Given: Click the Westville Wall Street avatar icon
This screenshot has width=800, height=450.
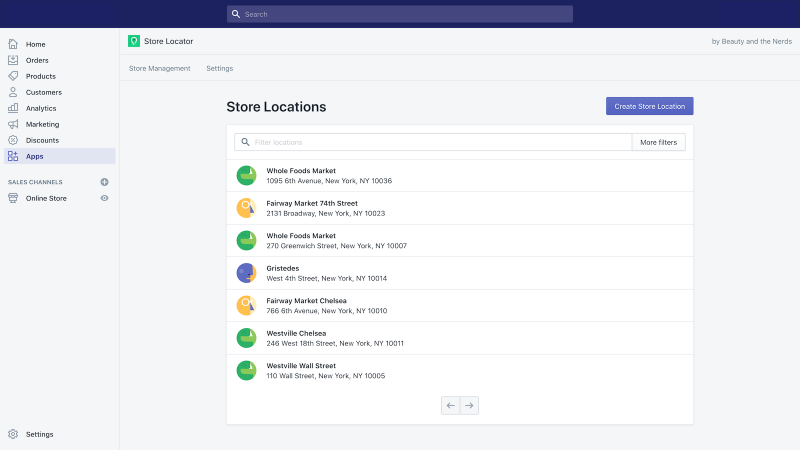Looking at the screenshot, I should 246,370.
